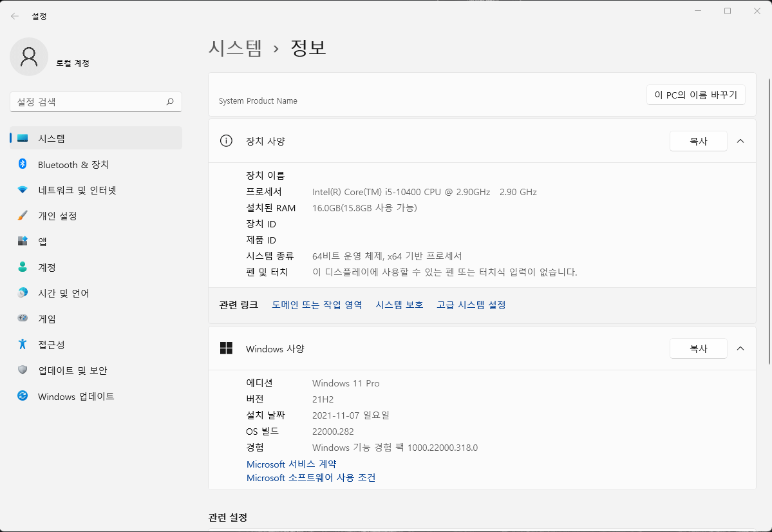Select the 개인 설정 paintbrush icon
Screen dimensions: 772x532
pyautogui.click(x=23, y=215)
